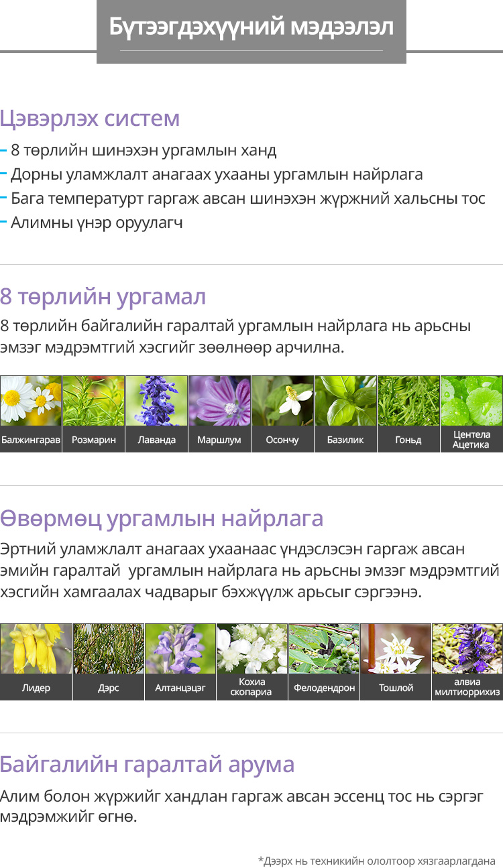The width and height of the screenshot is (503, 868).
Task: Click the алвиа милтиоррихиз thumbnail
Action: point(467,649)
